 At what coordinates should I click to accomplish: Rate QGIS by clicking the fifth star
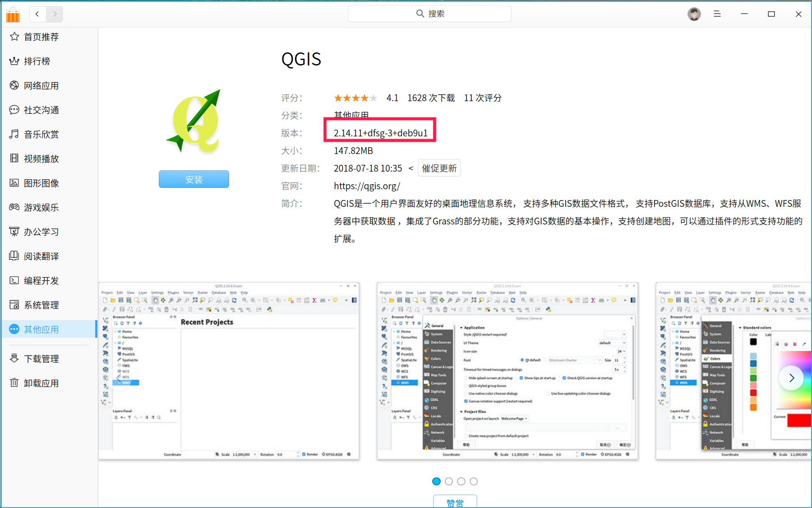click(x=373, y=98)
